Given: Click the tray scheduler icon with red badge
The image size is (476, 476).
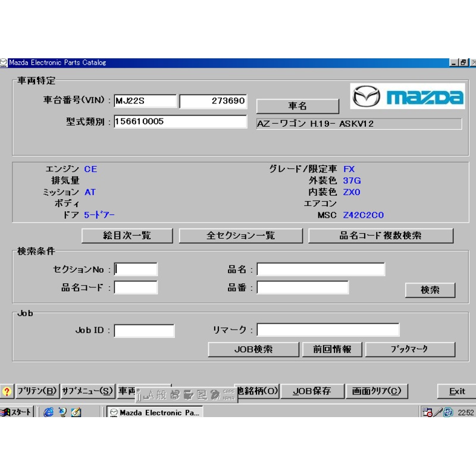Looking at the screenshot, I should point(427,412).
